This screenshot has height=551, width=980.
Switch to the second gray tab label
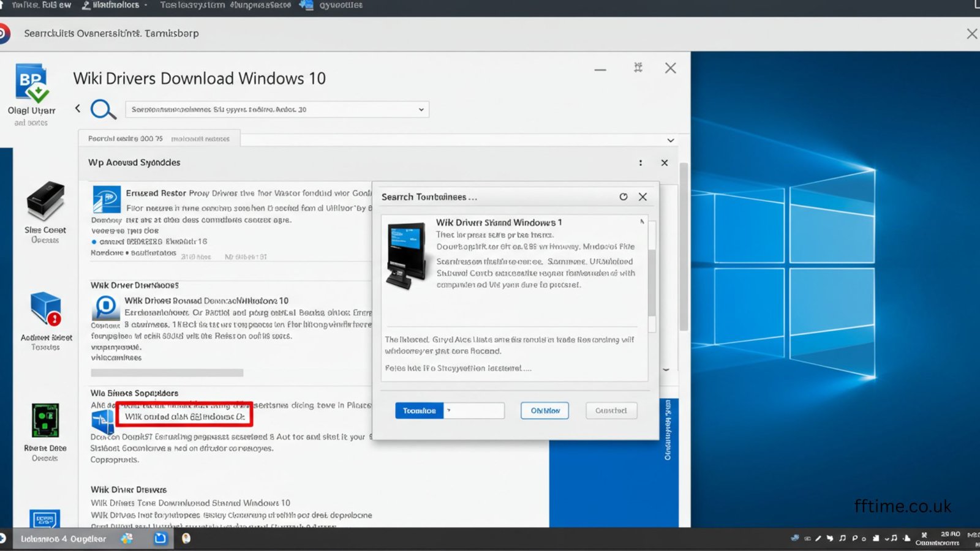tap(200, 139)
